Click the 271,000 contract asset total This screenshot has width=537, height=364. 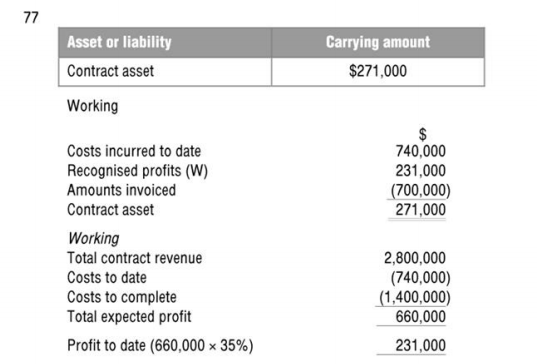point(421,210)
